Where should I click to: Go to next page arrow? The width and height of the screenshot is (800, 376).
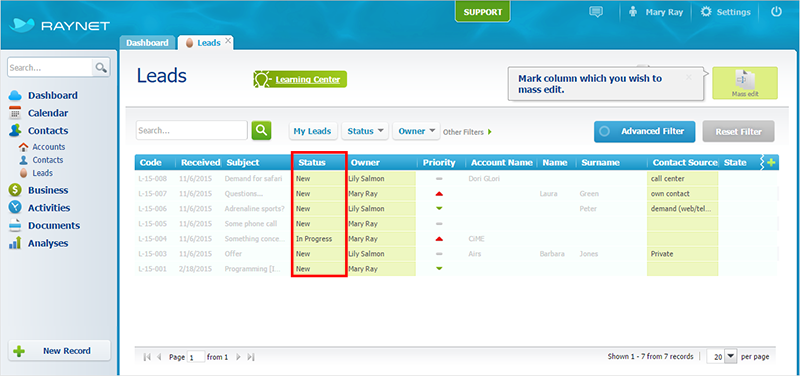point(238,357)
